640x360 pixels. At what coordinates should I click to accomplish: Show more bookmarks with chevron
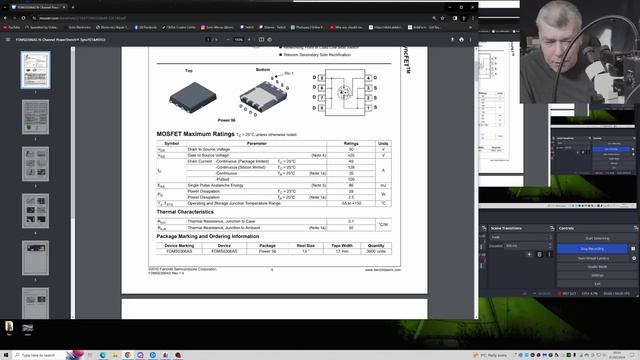(470, 27)
